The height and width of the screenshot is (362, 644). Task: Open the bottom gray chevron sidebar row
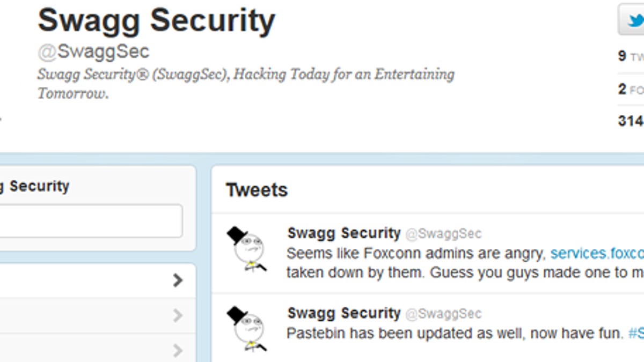tap(178, 351)
